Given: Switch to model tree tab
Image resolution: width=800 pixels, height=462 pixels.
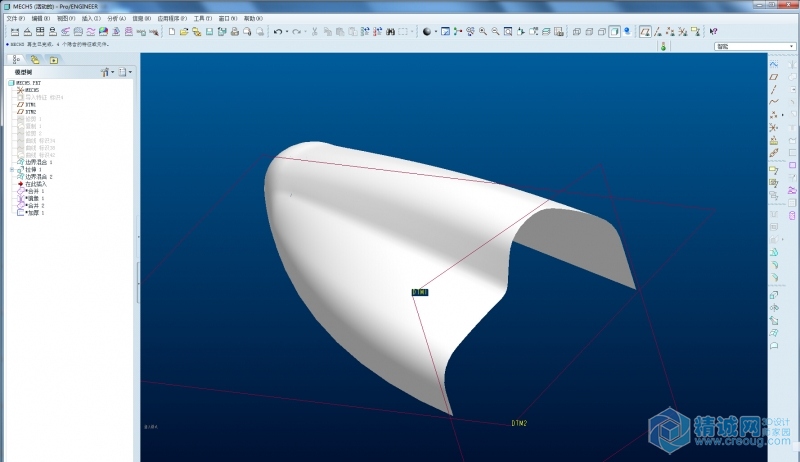Looking at the screenshot, I should 16,60.
